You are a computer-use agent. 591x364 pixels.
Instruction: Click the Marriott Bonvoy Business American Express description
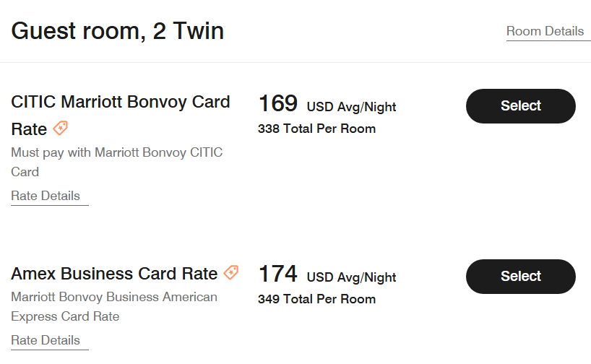click(114, 297)
